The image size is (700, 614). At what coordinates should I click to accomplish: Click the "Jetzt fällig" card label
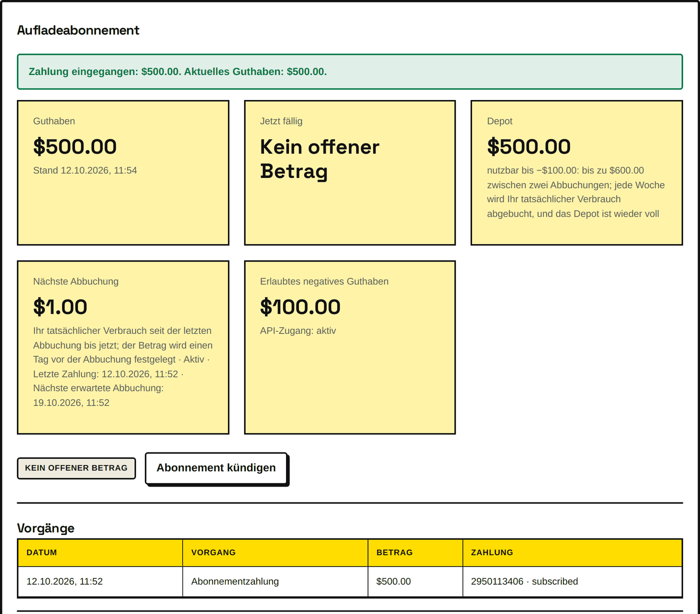tap(281, 121)
